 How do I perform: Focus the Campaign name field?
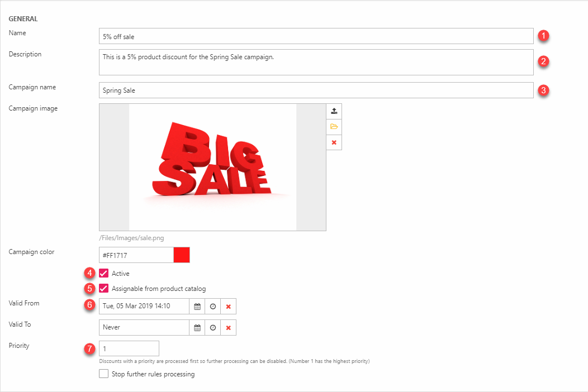tap(316, 90)
